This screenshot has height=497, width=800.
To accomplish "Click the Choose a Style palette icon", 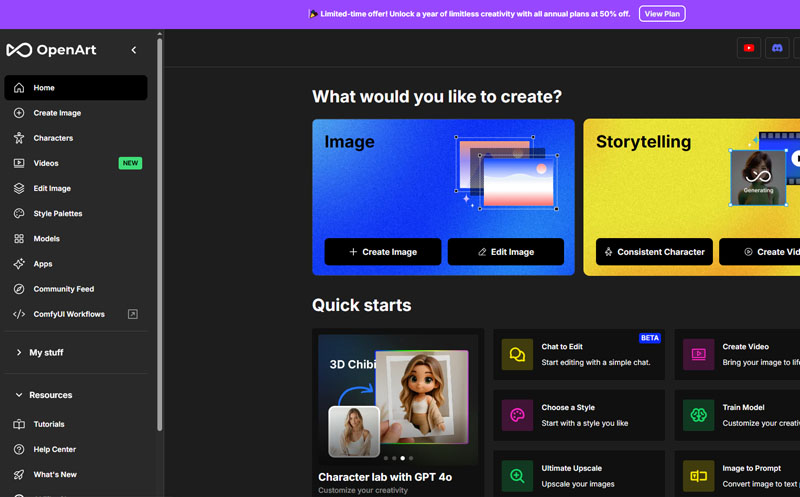I will [517, 415].
